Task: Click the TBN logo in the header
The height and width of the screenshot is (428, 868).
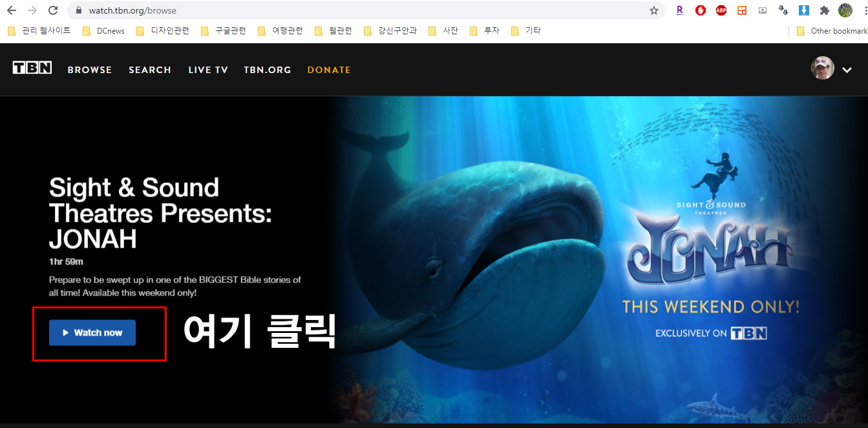Action: [32, 68]
